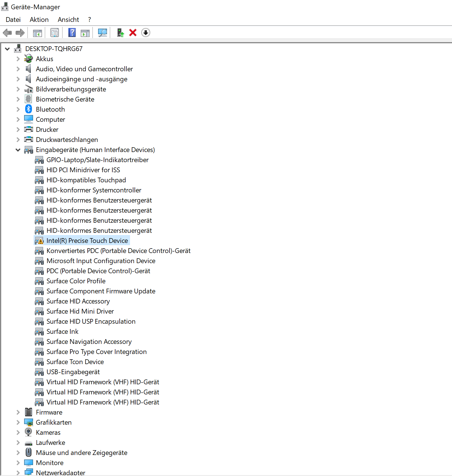Select HID-konformer Systemcontroller
The height and width of the screenshot is (476, 452).
click(x=94, y=190)
